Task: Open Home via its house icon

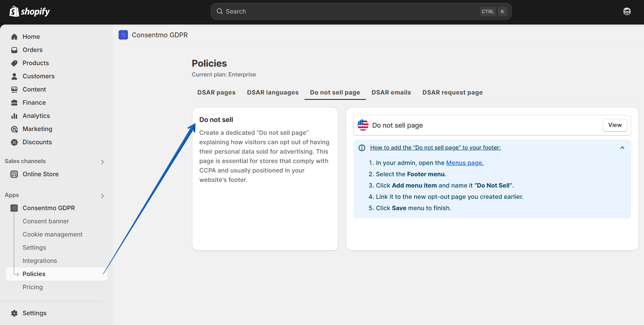Action: 14,37
